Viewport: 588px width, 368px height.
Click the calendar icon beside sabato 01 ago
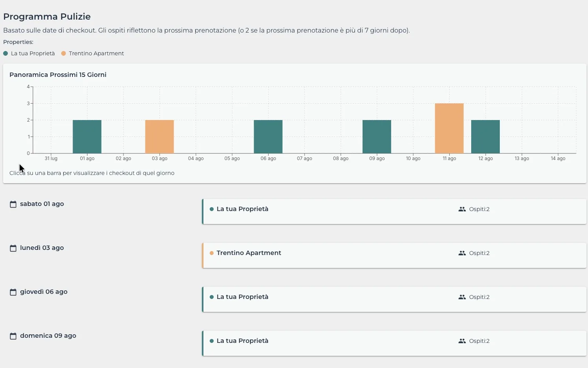click(13, 204)
